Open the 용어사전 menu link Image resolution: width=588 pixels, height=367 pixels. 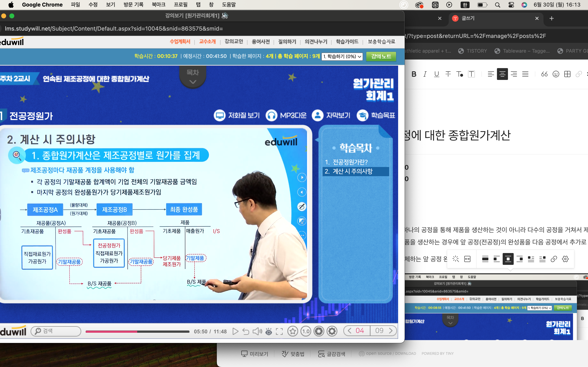261,42
